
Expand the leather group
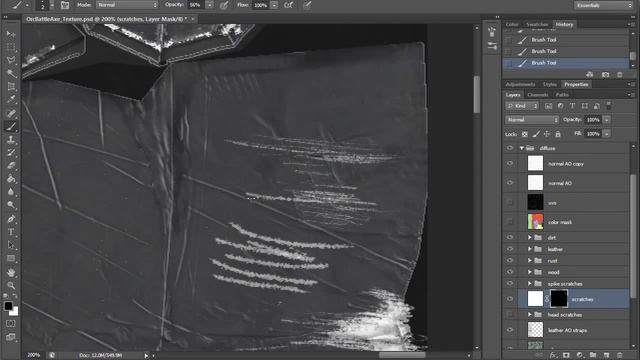529,249
